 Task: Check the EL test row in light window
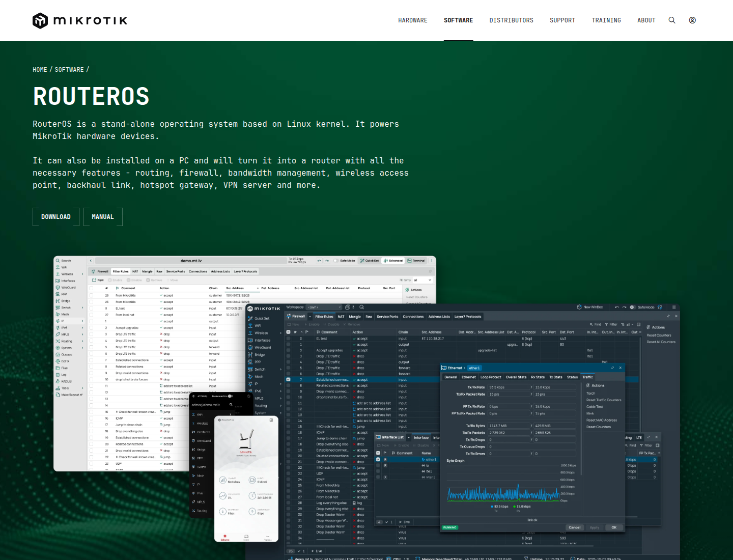point(92,309)
